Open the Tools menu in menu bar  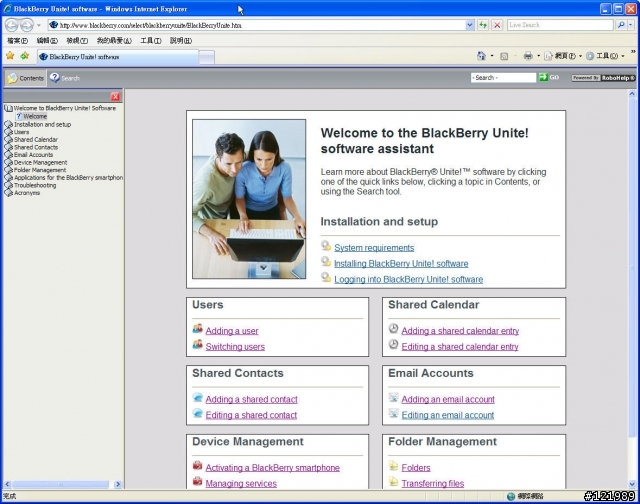[151, 40]
